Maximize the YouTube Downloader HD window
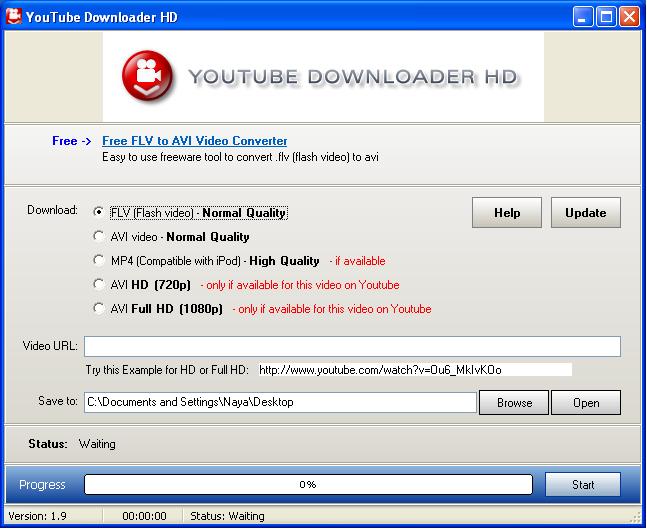Image resolution: width=647 pixels, height=529 pixels. [606, 17]
